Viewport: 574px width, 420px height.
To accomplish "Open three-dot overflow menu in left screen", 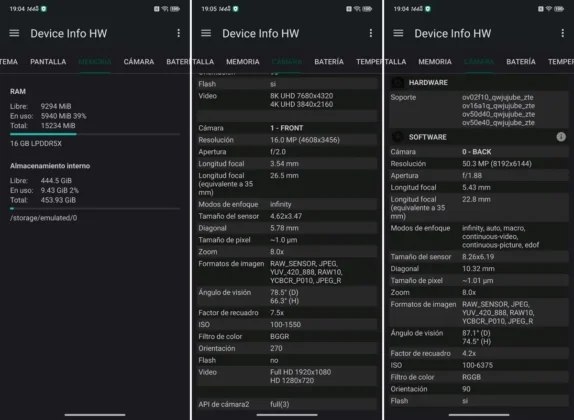I will (179, 33).
